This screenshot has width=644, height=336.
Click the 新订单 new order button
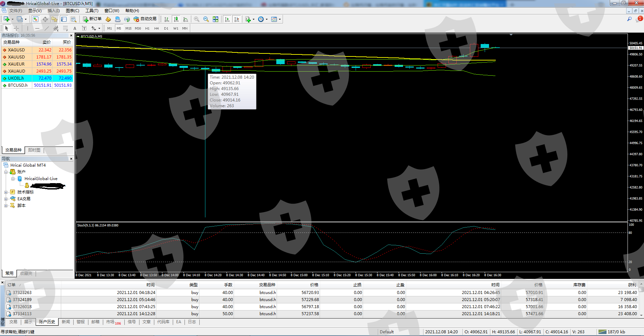click(x=92, y=19)
